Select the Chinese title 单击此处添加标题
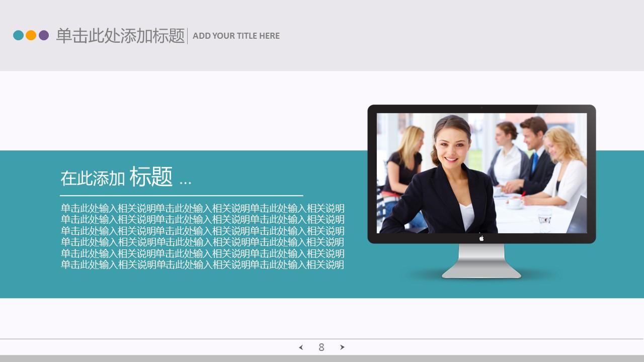This screenshot has height=362, width=644. pyautogui.click(x=120, y=36)
